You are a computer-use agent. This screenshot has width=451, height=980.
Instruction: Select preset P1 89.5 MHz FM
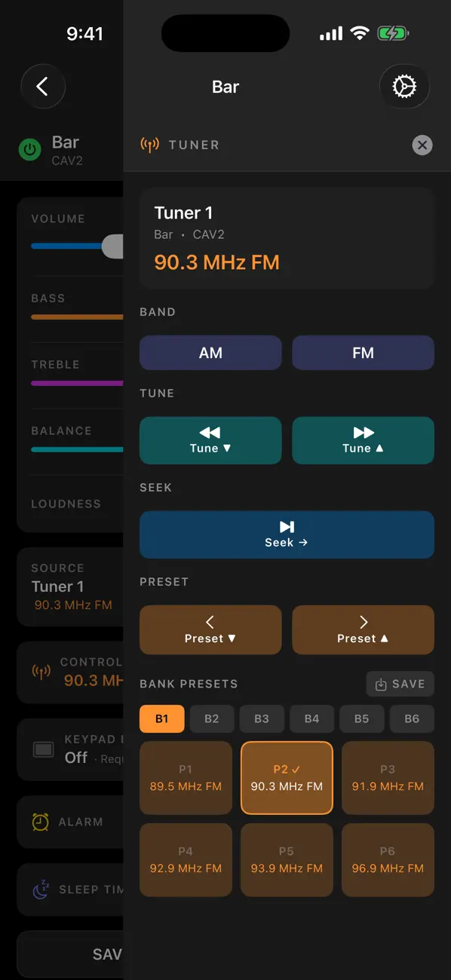coord(186,778)
